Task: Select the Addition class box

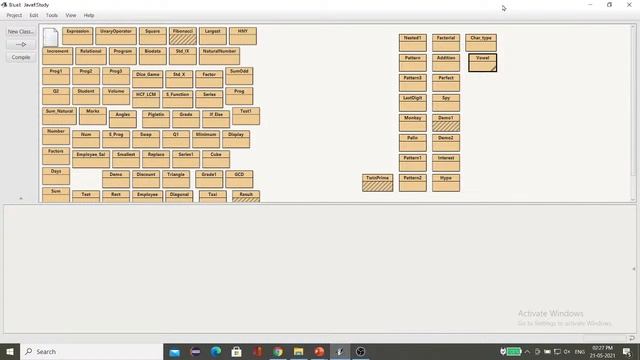Action: click(446, 62)
